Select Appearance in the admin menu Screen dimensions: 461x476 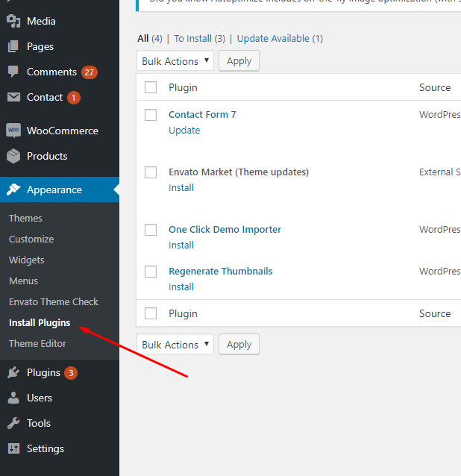(54, 190)
